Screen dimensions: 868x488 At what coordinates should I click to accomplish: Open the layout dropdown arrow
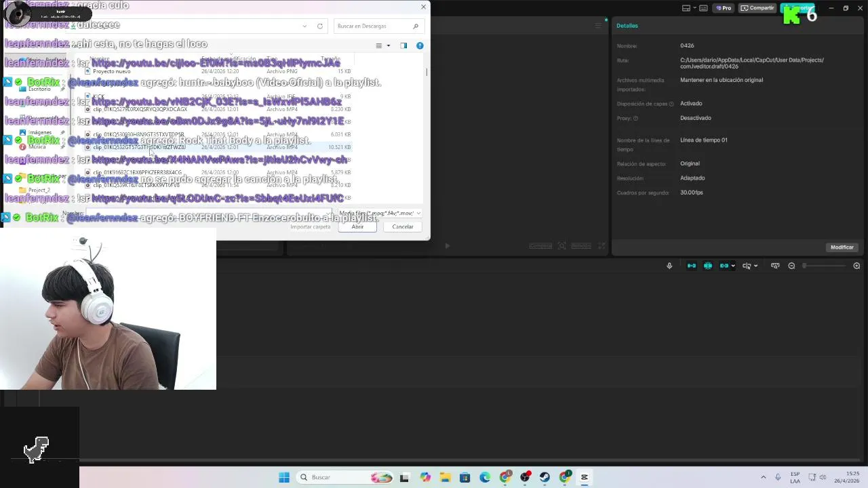[694, 8]
